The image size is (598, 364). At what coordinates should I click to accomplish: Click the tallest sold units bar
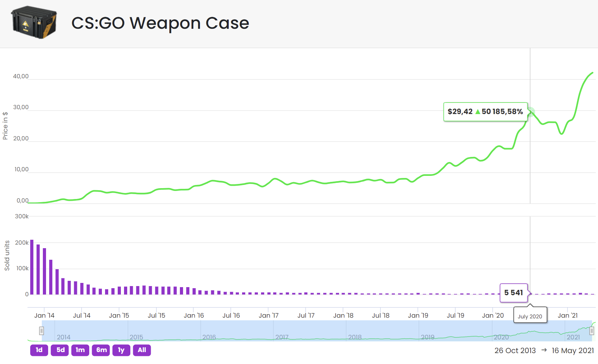32,267
